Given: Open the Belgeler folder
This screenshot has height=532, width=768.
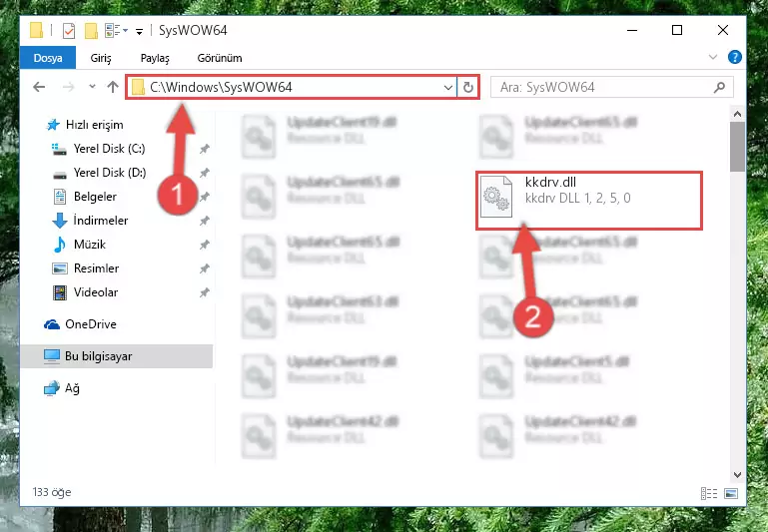Looking at the screenshot, I should click(x=95, y=197).
